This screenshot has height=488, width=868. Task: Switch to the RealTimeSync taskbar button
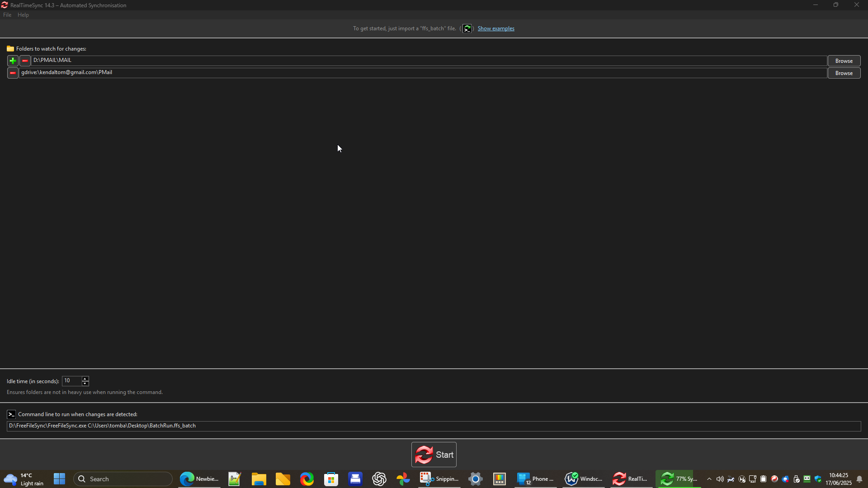click(632, 479)
